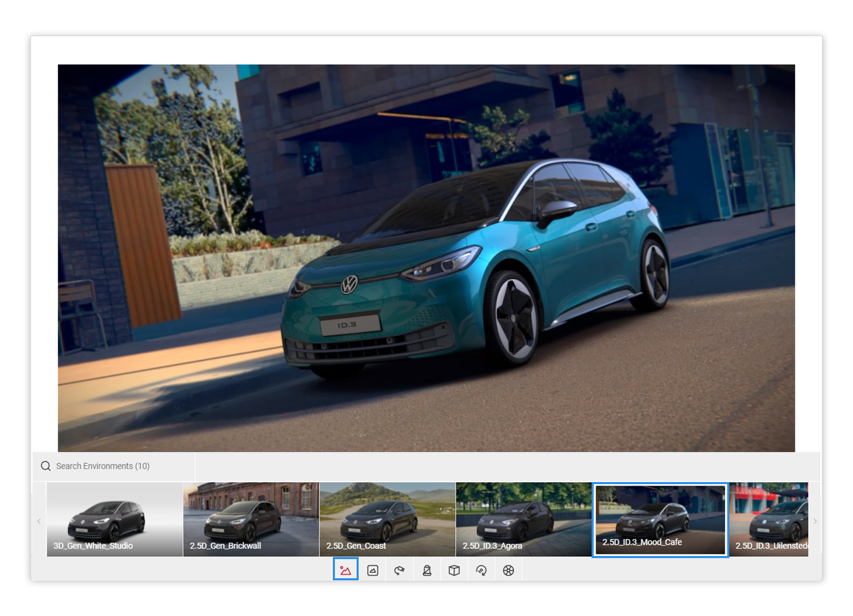Click the Search Environments field
Viewport: 853px width, 616px height.
tap(114, 466)
